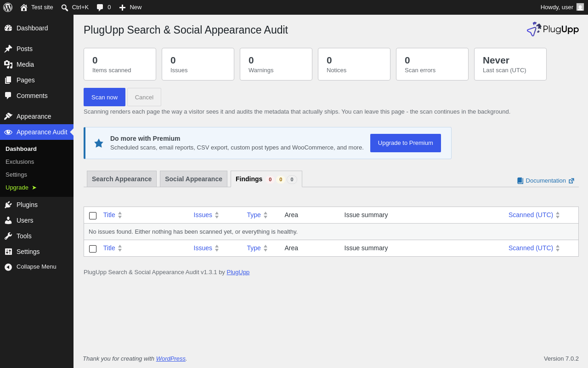Click the external link icon after Documentation
The height and width of the screenshot is (368, 588).
tap(571, 181)
